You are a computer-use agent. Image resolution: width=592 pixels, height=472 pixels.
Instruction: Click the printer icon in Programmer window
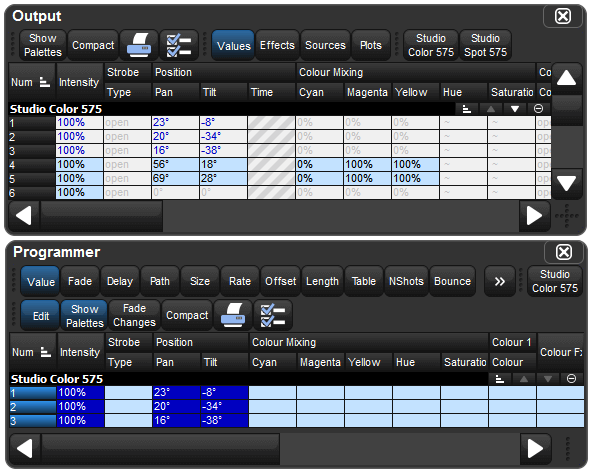tap(233, 315)
